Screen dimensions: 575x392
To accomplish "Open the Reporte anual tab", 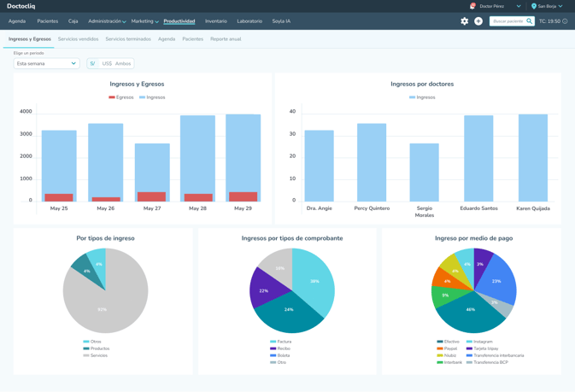I will click(x=226, y=39).
